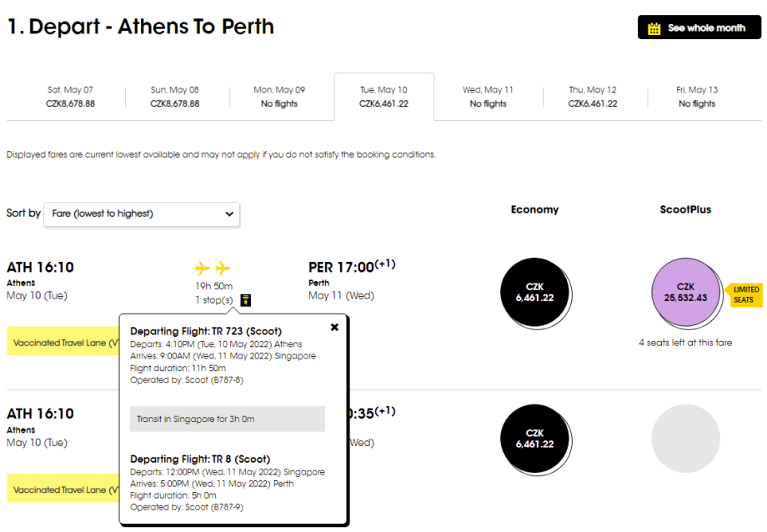
Task: Click the See whole month button
Action: point(699,28)
